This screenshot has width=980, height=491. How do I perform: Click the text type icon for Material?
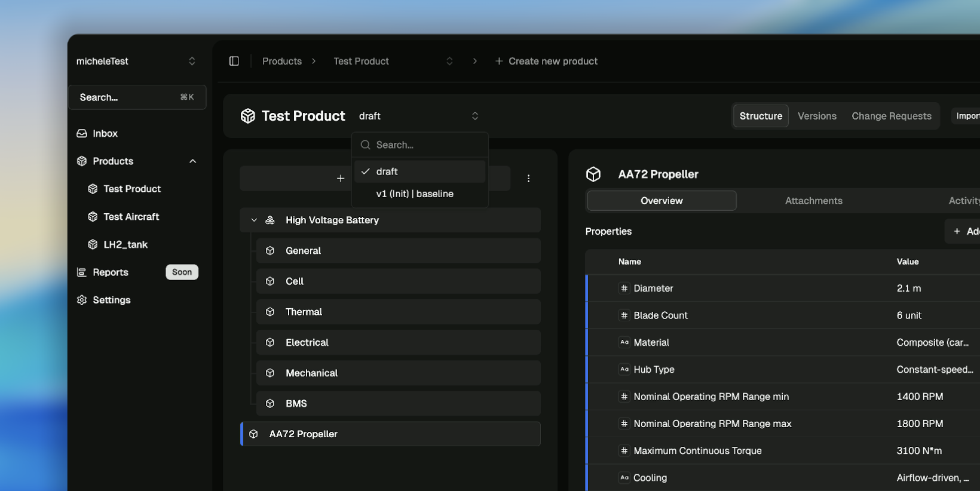(x=624, y=342)
